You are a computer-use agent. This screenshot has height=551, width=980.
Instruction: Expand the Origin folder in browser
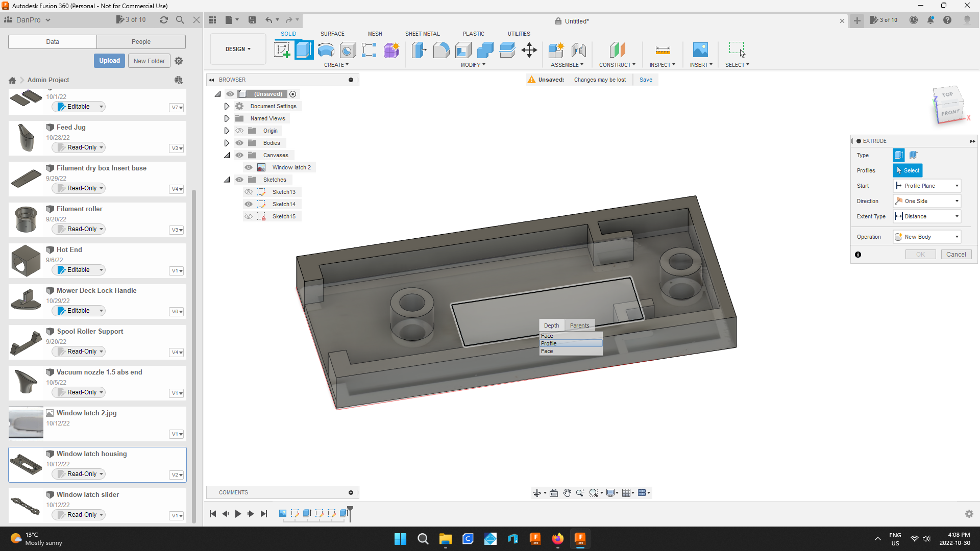(227, 131)
